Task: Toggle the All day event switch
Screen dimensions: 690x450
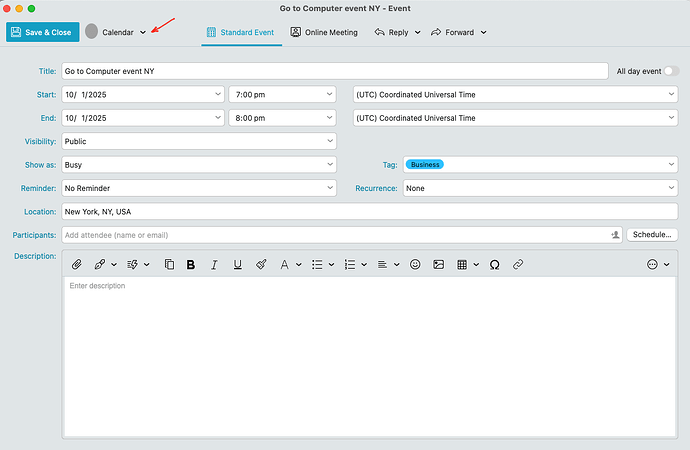Action: pyautogui.click(x=672, y=71)
